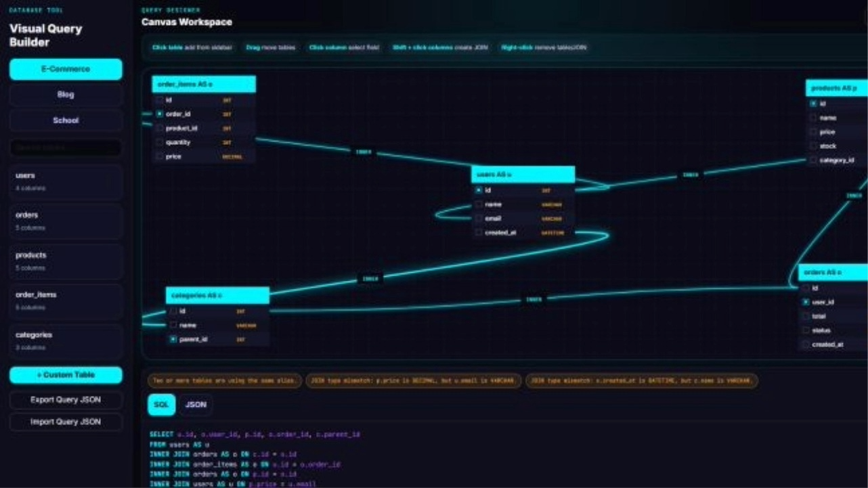Check the stock column in products table
Viewport: 868px width, 488px height.
tap(813, 146)
